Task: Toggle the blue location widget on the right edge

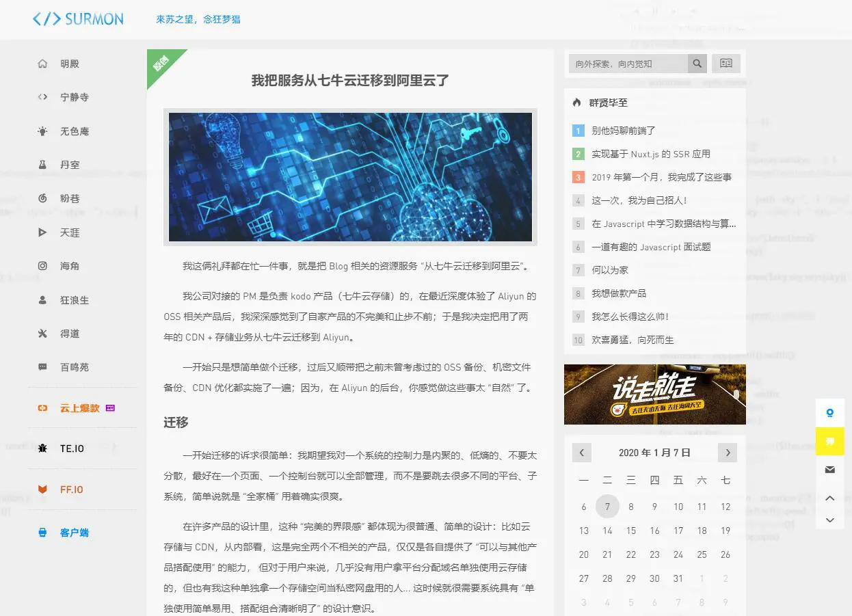Action: pos(829,412)
